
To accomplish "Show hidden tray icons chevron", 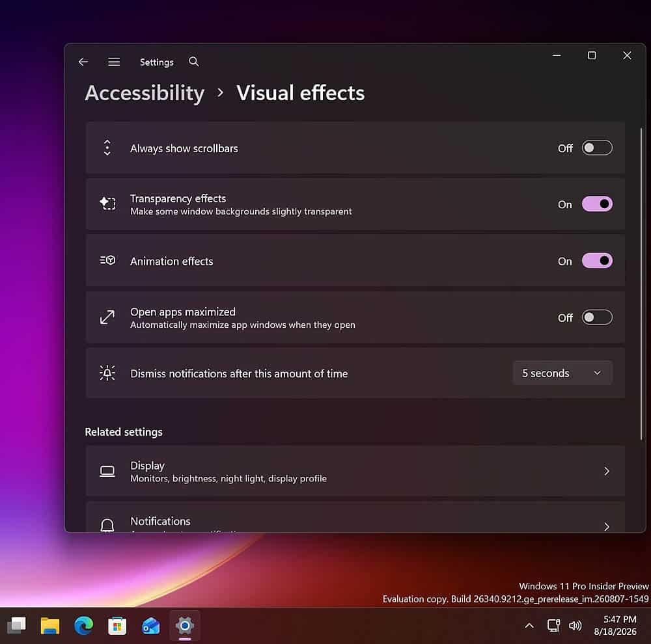I will 529,625.
